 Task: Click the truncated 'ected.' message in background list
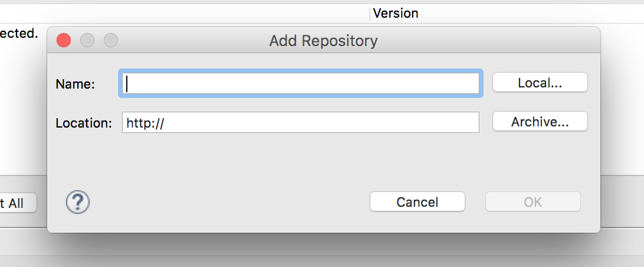[x=19, y=34]
